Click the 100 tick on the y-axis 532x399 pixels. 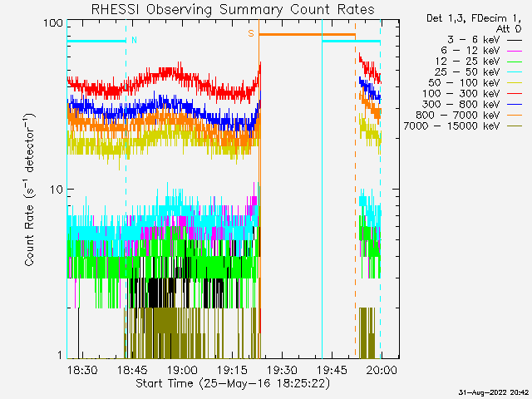[x=54, y=22]
